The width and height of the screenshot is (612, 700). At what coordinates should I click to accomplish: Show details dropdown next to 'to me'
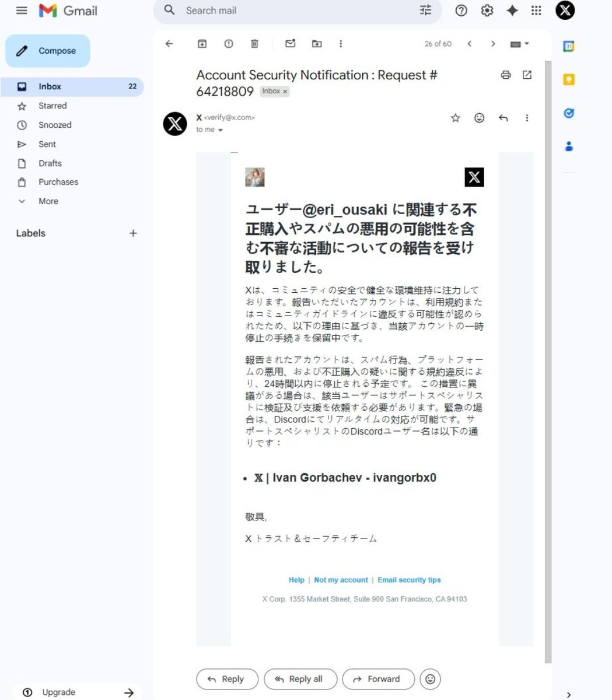(221, 130)
